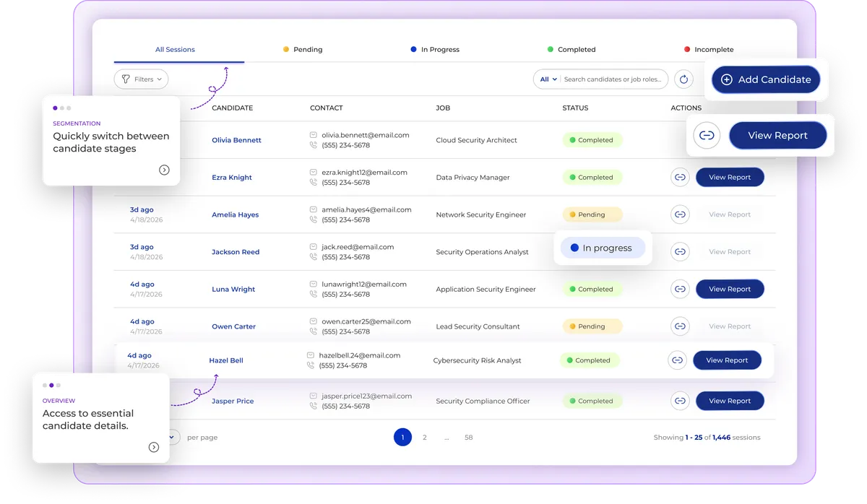The width and height of the screenshot is (867, 504).
Task: Click the large View Report callout button
Action: (778, 135)
